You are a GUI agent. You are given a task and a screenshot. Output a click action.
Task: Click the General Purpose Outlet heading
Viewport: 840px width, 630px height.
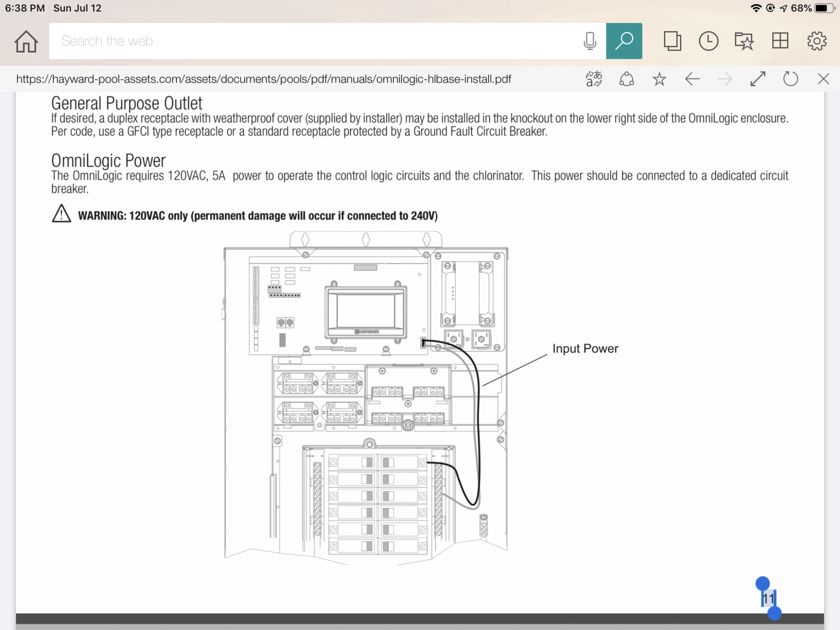tap(127, 103)
